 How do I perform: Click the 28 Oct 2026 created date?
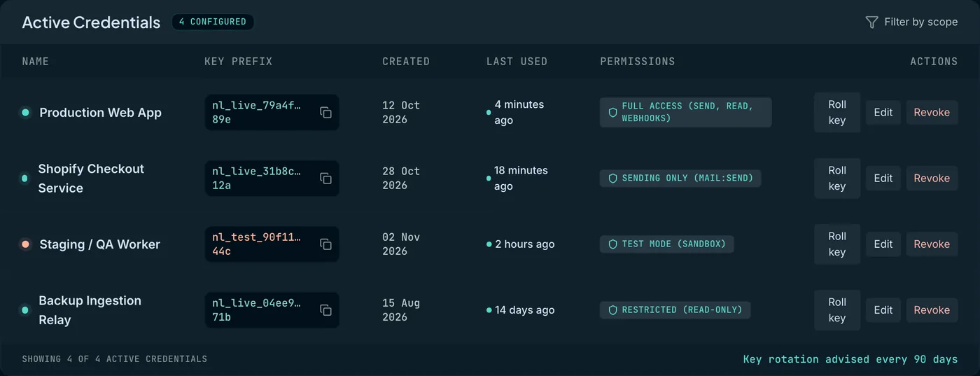pyautogui.click(x=401, y=179)
